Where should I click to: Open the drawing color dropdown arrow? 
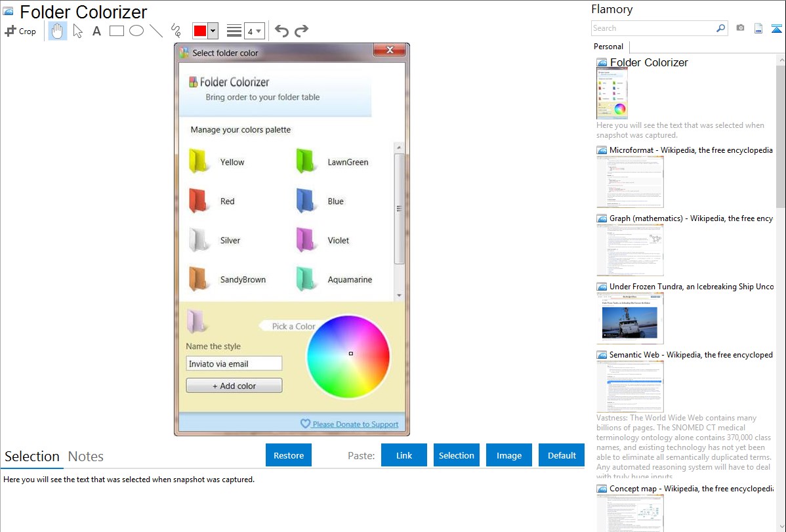213,31
